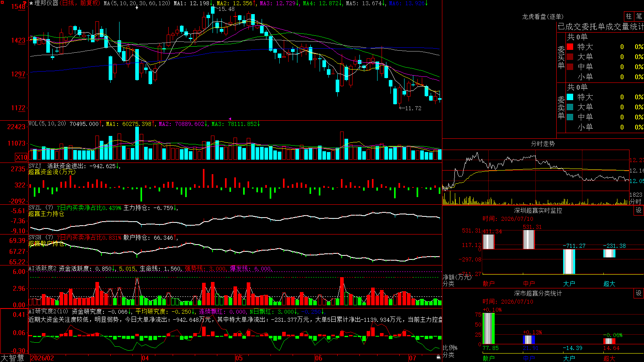This screenshot has height=362, width=644.
Task: Click the 深市超赢分类统计 panel title
Action: [538, 293]
